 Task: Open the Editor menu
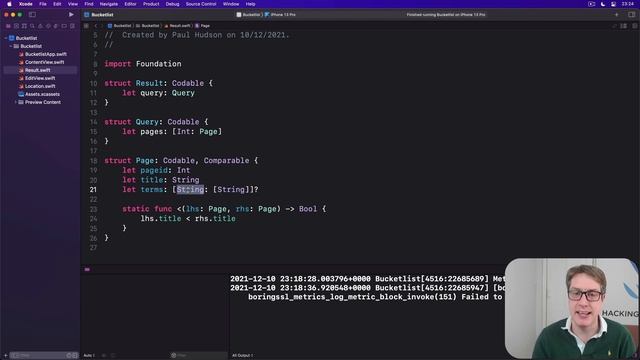point(130,4)
